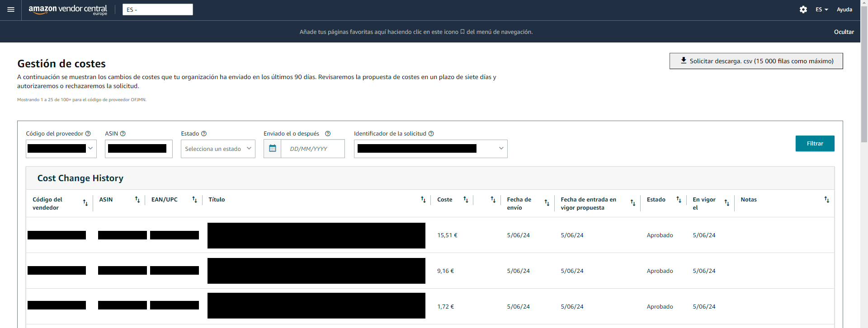Open the calendar date picker icon
This screenshot has width=868, height=328.
(273, 149)
